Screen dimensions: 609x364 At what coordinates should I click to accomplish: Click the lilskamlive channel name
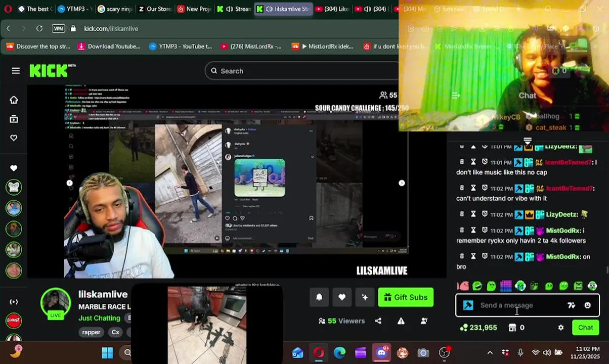point(103,294)
